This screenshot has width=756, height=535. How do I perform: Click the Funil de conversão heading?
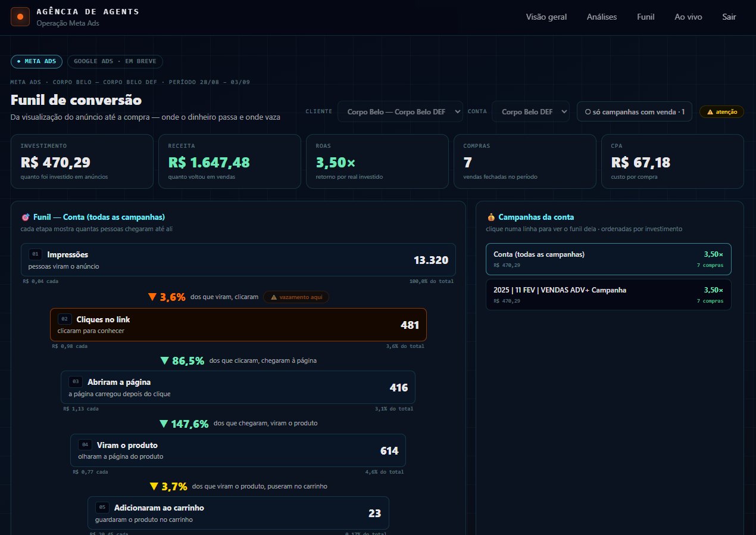pos(76,100)
